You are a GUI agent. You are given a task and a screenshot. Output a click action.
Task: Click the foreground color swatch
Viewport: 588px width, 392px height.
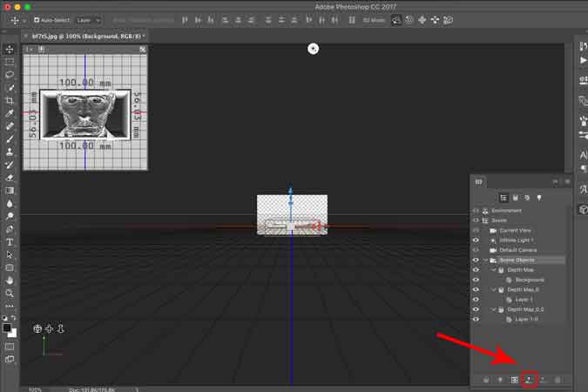[7, 329]
